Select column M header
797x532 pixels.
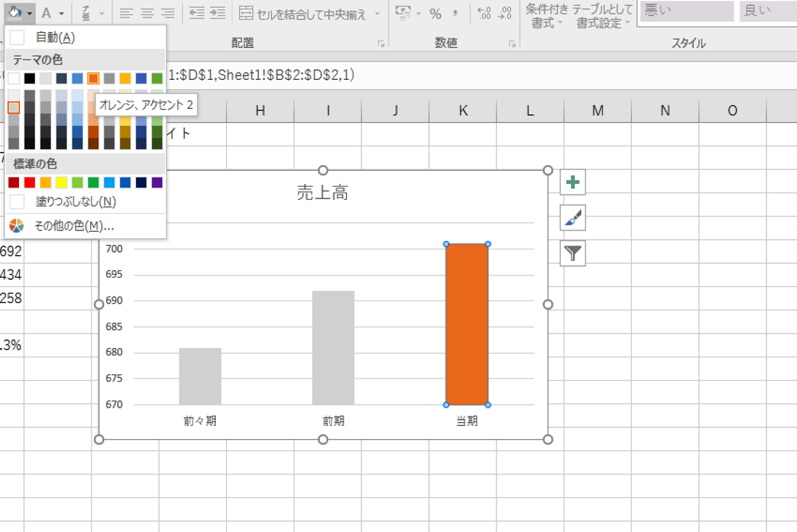pyautogui.click(x=598, y=110)
